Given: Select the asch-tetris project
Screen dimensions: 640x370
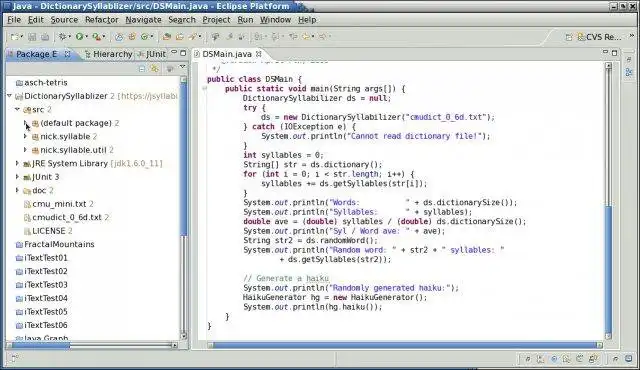Looking at the screenshot, I should [x=41, y=82].
